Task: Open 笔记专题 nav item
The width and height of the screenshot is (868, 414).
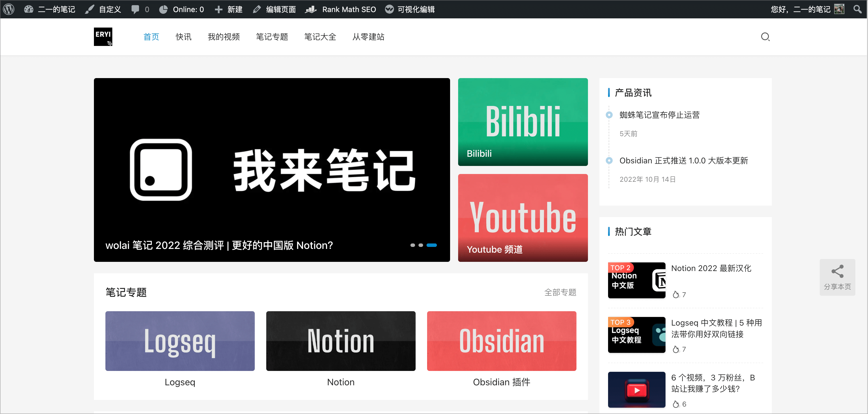Action: coord(272,37)
